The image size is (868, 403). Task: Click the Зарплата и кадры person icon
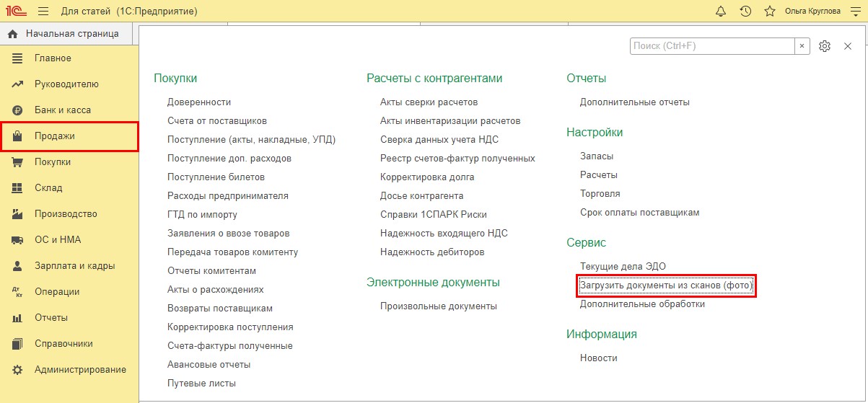pos(18,266)
